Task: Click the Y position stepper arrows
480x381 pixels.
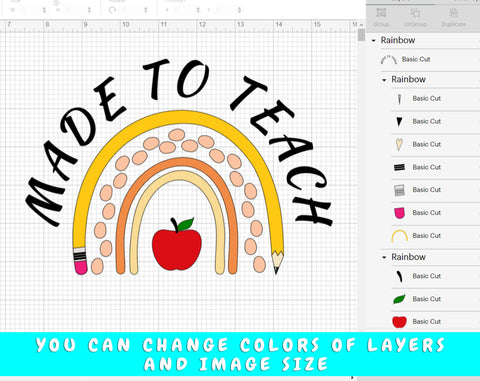Action: pyautogui.click(x=240, y=10)
